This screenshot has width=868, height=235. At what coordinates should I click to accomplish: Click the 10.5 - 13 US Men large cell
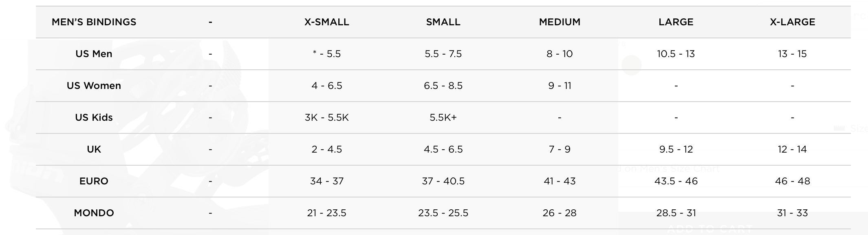coord(676,54)
